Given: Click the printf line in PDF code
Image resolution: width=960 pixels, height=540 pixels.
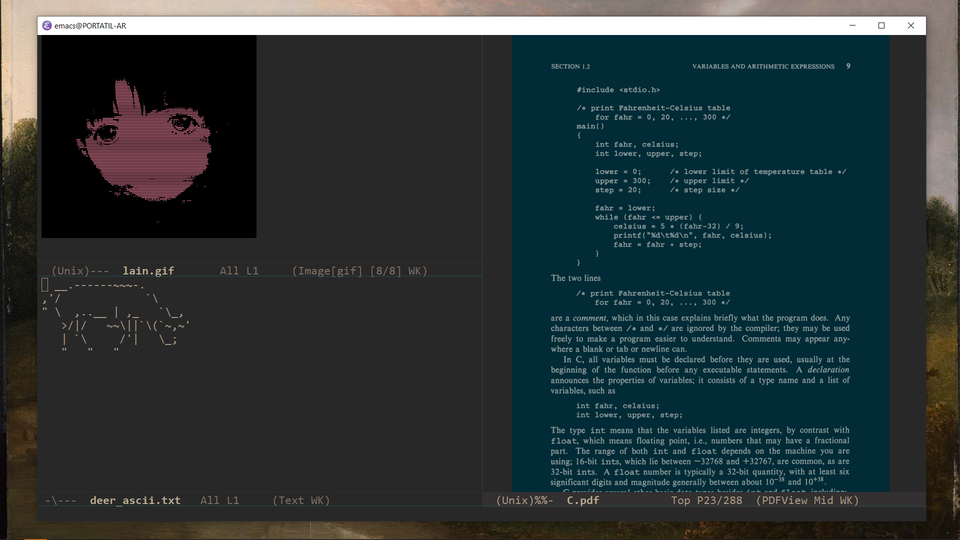Looking at the screenshot, I should (x=693, y=235).
